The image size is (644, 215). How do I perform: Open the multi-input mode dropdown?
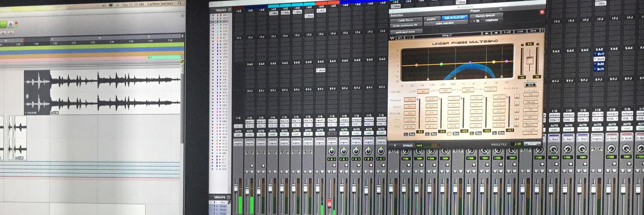coord(406,31)
